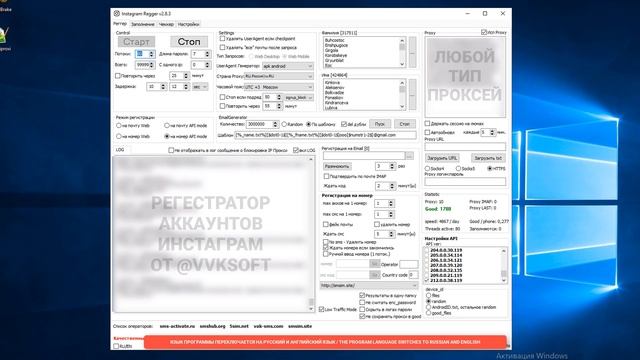Expand the Страна Proxy dropdown
640x360 pixels.
(279, 76)
